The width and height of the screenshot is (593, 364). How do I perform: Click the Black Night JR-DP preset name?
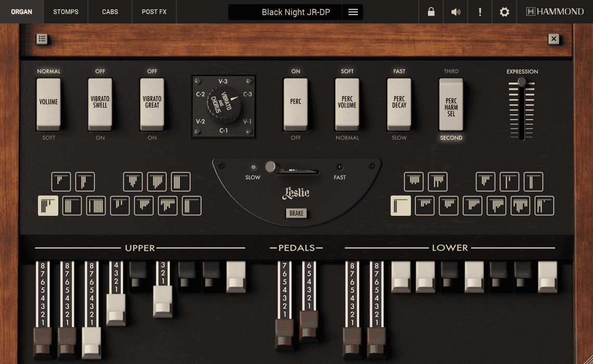point(296,12)
